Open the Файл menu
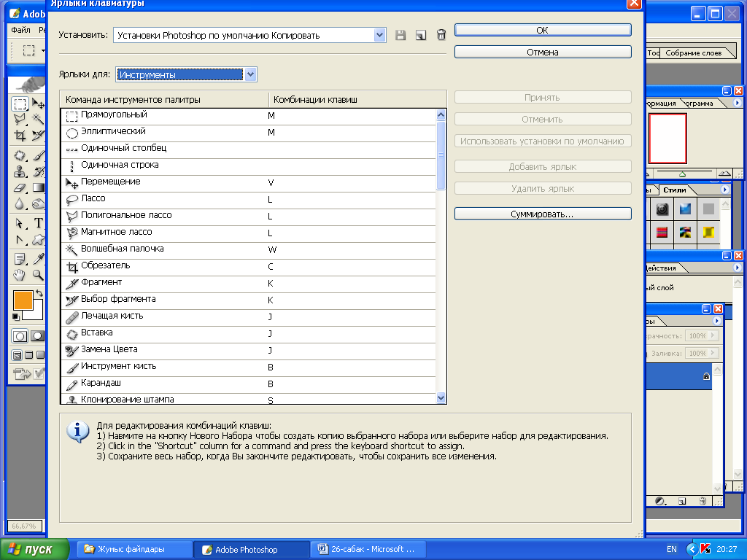Image resolution: width=747 pixels, height=560 pixels. point(20,30)
